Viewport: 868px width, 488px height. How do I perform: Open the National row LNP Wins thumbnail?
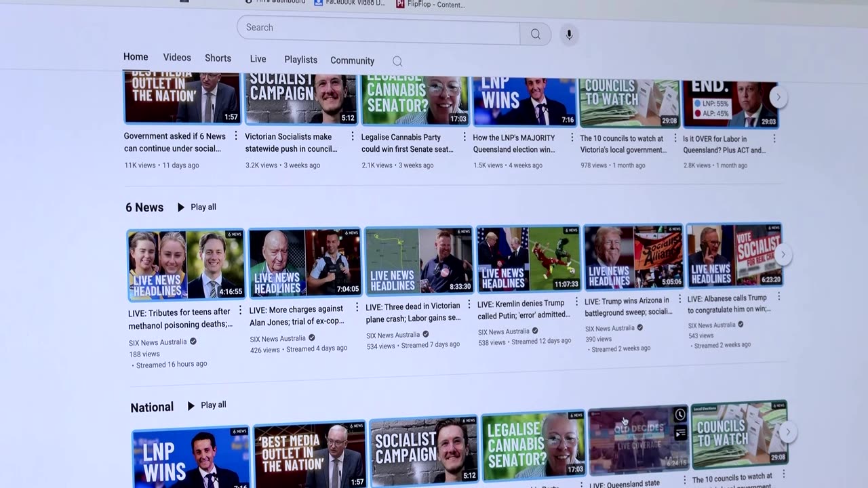[x=191, y=457]
